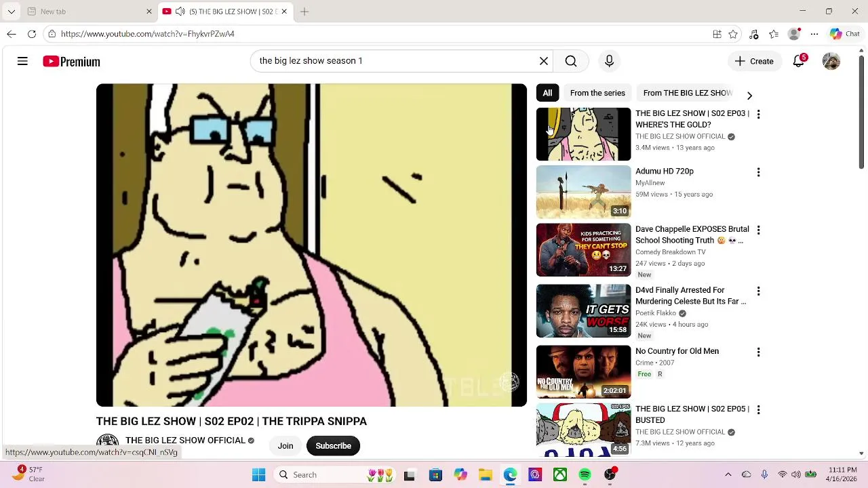Visit Comedy Breakdown TV channel
The width and height of the screenshot is (868, 488).
670,252
